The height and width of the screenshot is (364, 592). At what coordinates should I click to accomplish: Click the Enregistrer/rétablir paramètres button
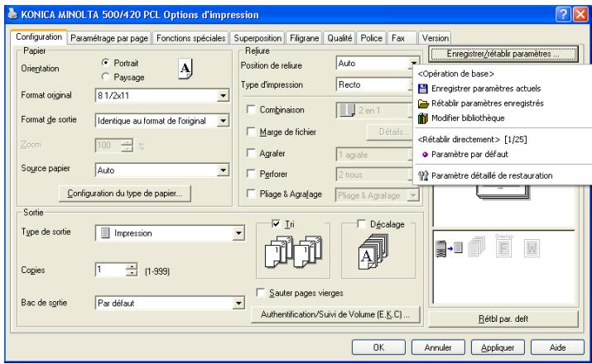503,54
